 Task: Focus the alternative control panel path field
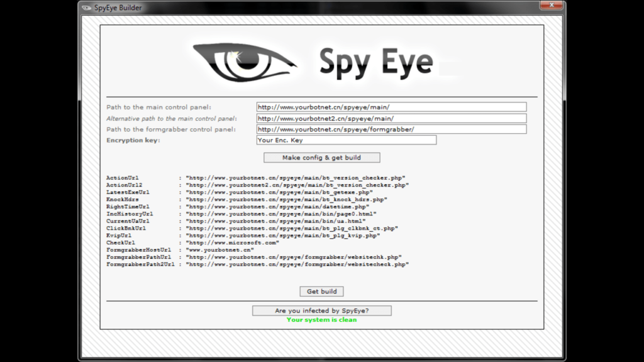point(391,118)
